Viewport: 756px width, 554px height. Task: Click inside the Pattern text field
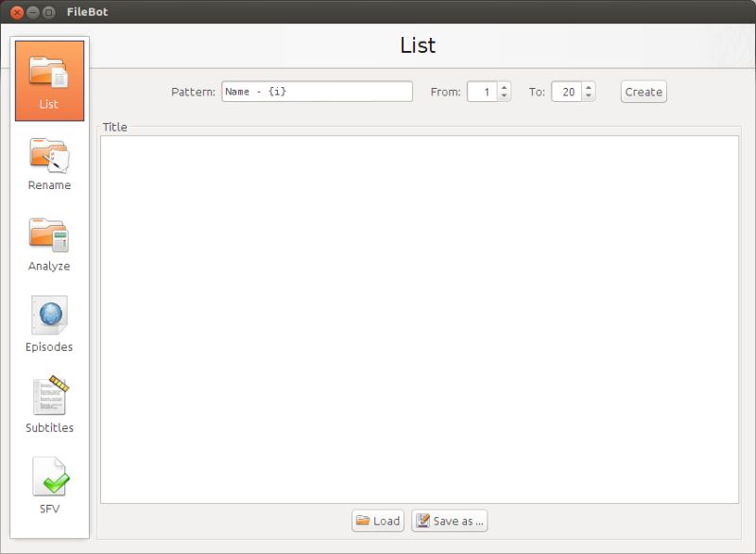tap(317, 91)
